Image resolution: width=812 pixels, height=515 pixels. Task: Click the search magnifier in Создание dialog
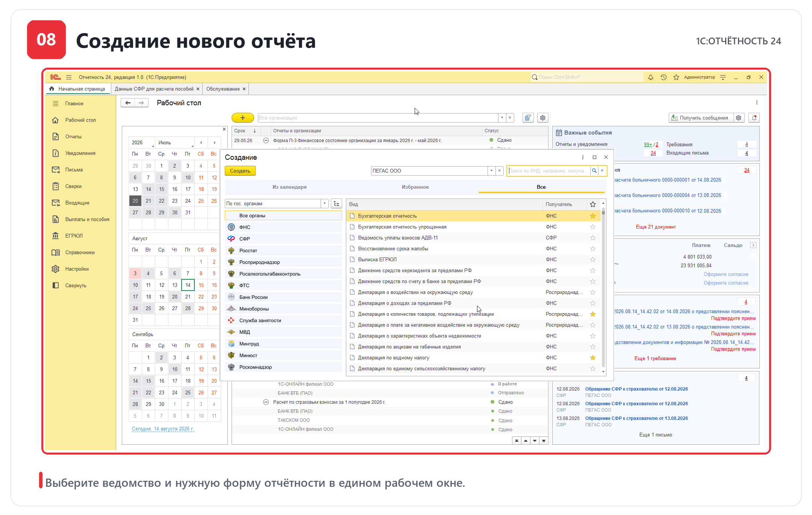click(594, 171)
